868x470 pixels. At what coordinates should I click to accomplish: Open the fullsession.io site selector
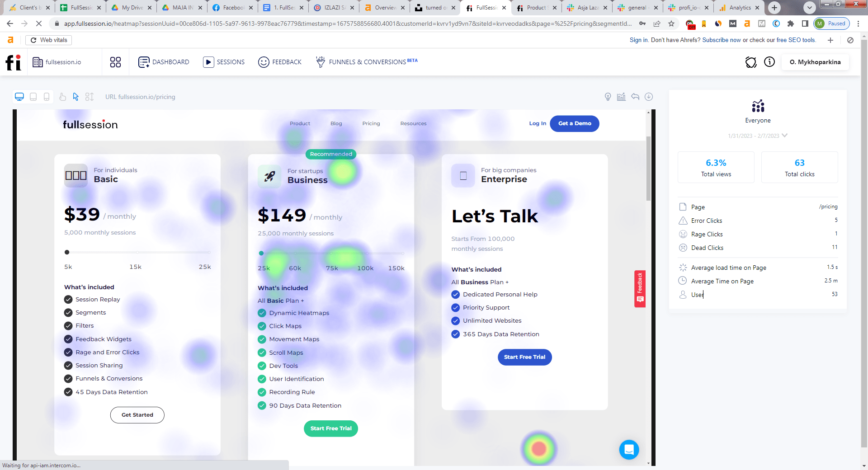click(x=57, y=62)
